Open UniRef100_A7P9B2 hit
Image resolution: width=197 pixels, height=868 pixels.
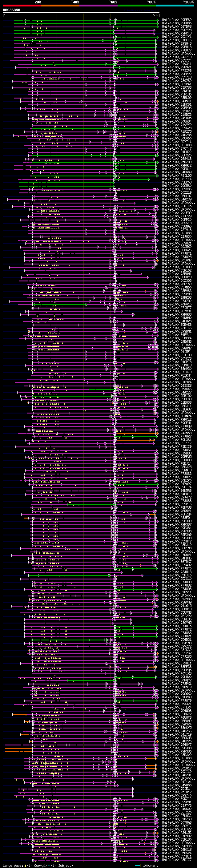(177, 837)
